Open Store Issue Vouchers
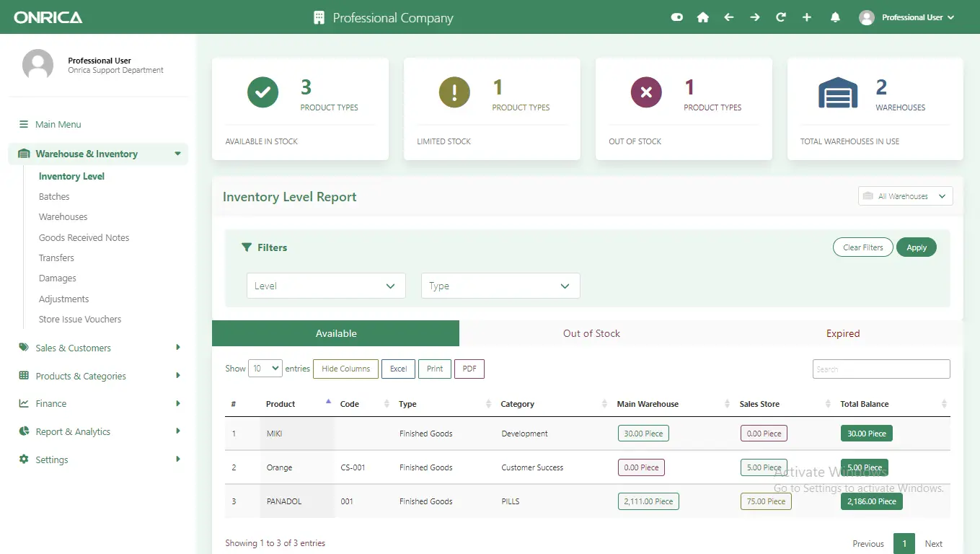Screen dimensions: 980x554 pyautogui.click(x=80, y=319)
